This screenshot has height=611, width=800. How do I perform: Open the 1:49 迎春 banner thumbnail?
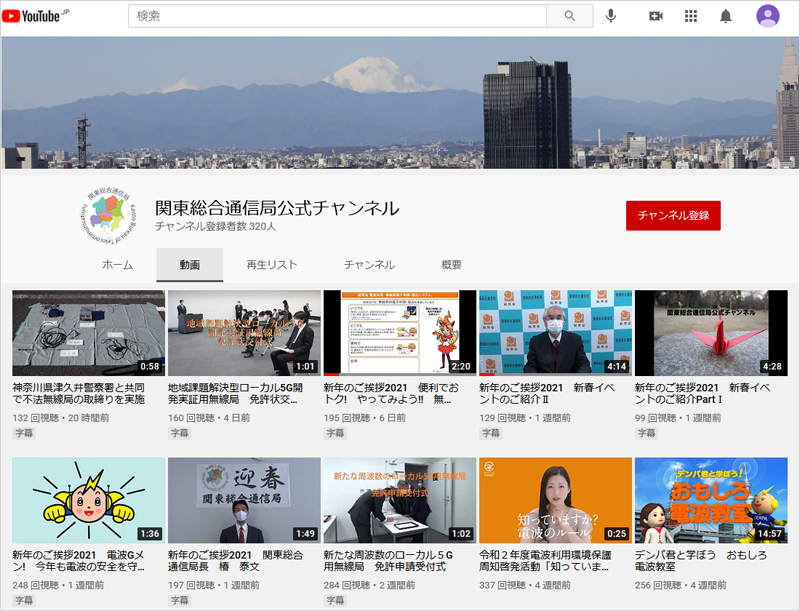click(244, 500)
